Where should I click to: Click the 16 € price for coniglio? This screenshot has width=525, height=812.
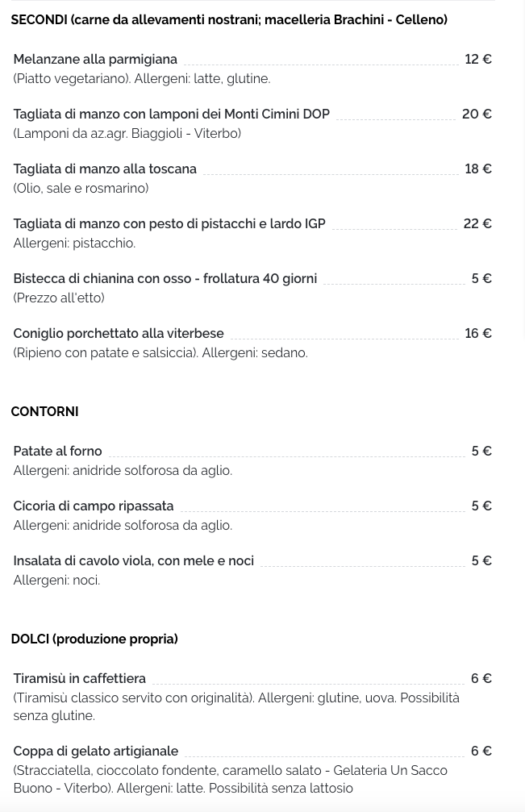(478, 334)
